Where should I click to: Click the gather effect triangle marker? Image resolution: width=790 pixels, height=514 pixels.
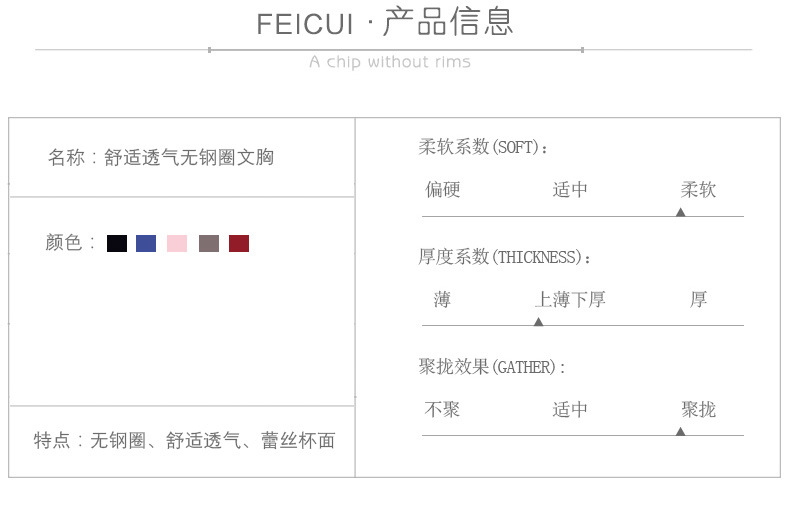pos(680,431)
